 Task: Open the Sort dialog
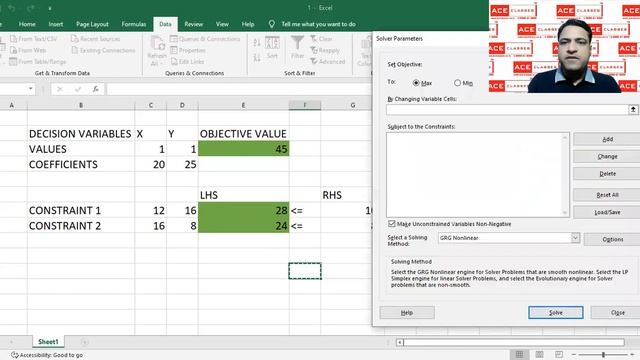272,48
